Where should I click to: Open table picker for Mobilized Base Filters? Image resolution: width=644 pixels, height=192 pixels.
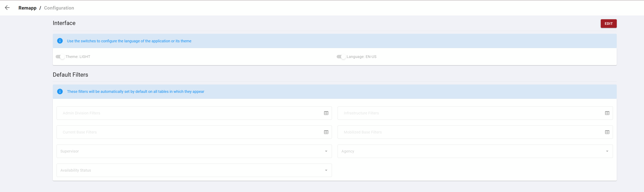[607, 132]
